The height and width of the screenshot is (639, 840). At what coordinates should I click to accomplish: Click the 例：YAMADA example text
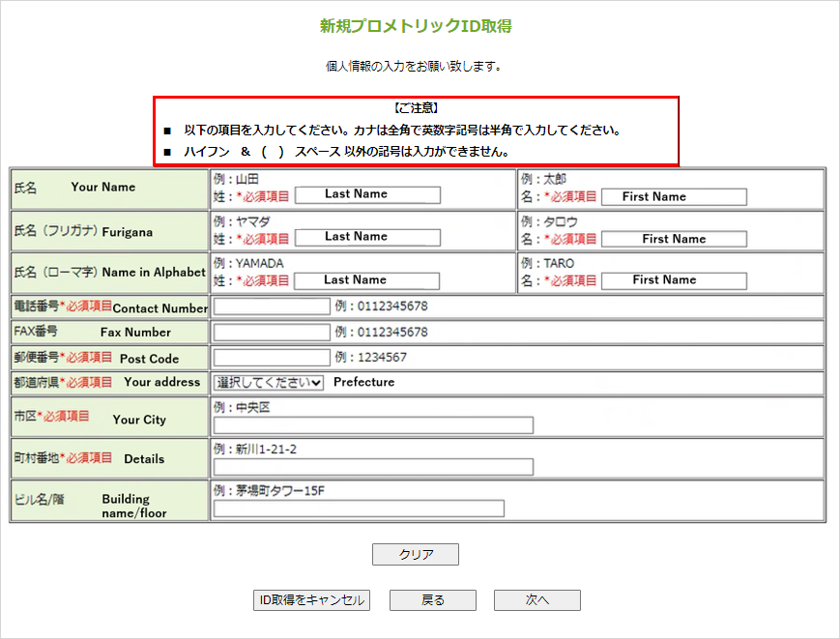click(x=248, y=264)
